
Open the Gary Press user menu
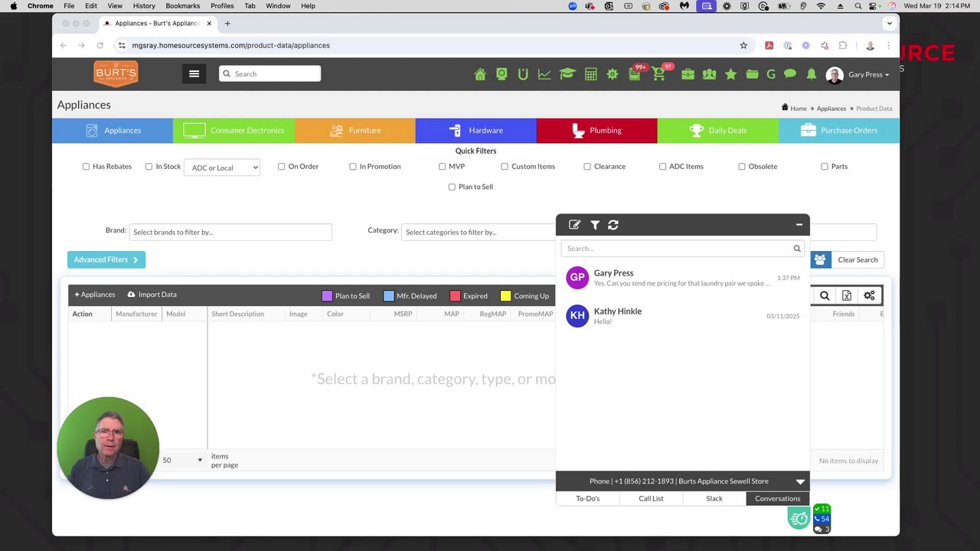(x=858, y=74)
